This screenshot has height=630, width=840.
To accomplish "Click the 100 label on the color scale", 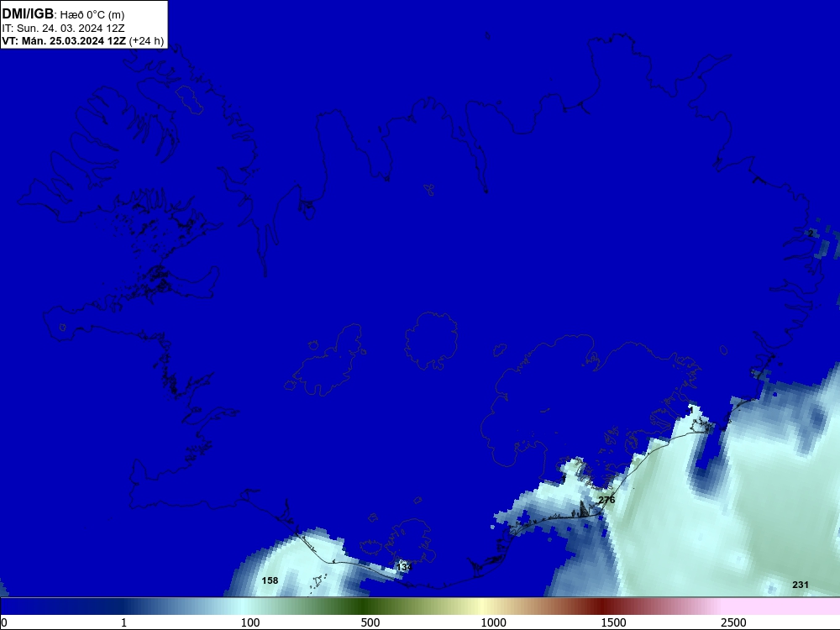I will 250,622.
